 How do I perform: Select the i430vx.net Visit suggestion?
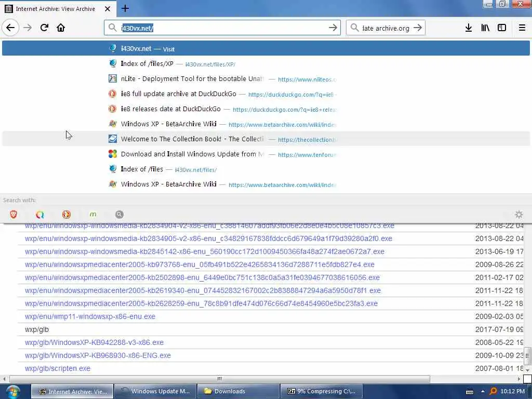[265, 48]
